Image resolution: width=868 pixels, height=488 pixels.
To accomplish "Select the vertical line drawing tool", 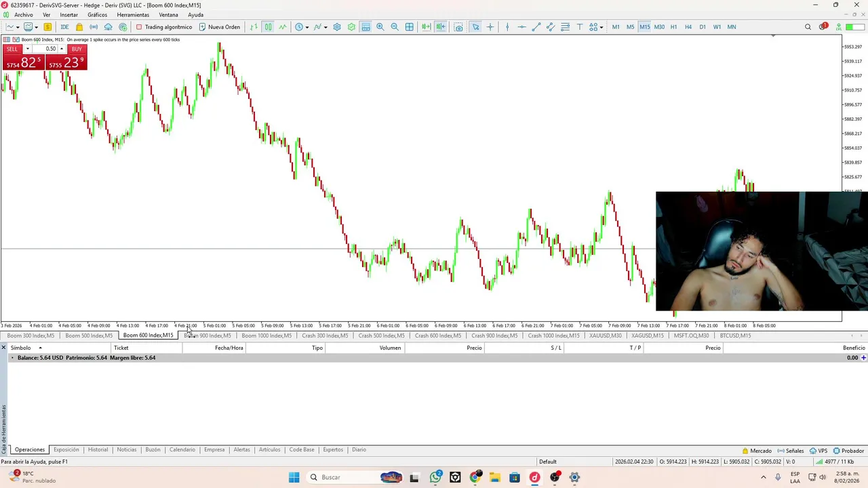I will click(x=507, y=27).
